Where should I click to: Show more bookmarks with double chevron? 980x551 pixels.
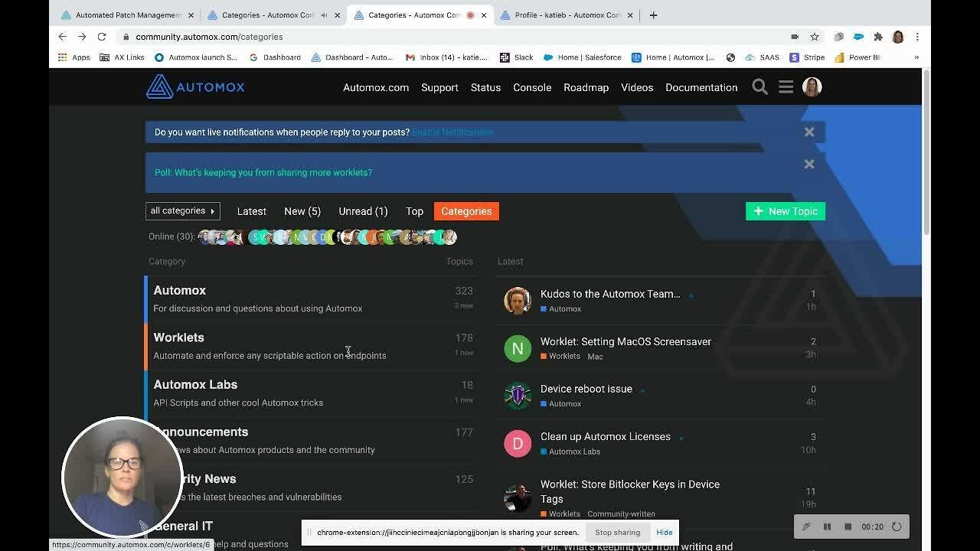pos(916,57)
